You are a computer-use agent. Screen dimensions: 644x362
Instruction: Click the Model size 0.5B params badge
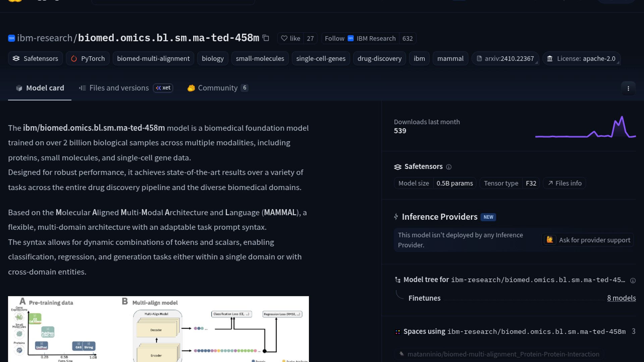tap(435, 183)
